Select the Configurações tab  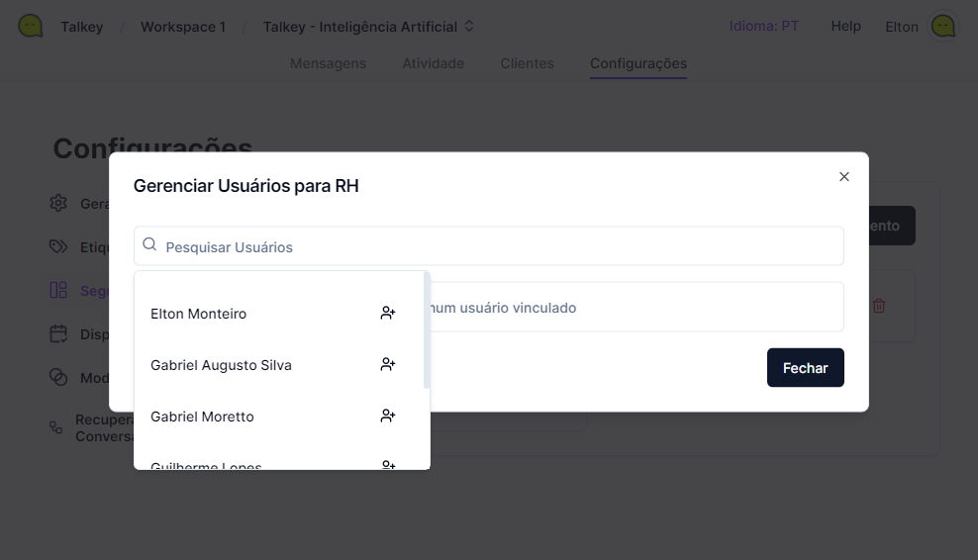pyautogui.click(x=638, y=63)
